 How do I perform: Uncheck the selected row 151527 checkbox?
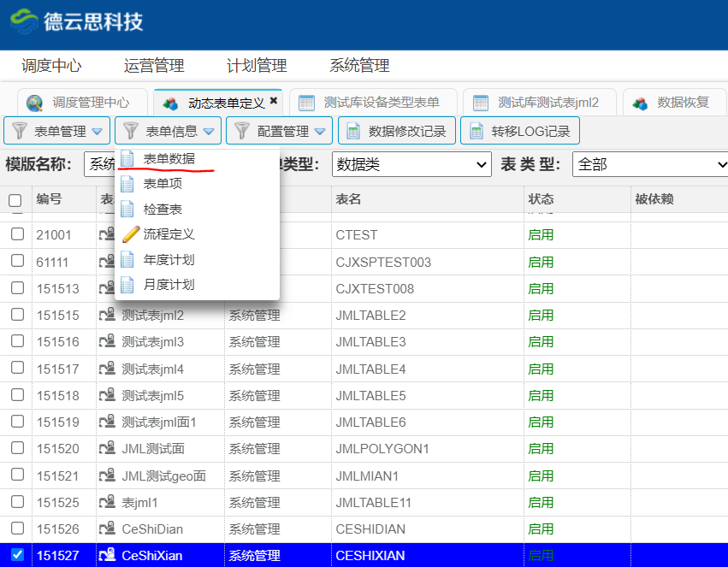point(17,555)
